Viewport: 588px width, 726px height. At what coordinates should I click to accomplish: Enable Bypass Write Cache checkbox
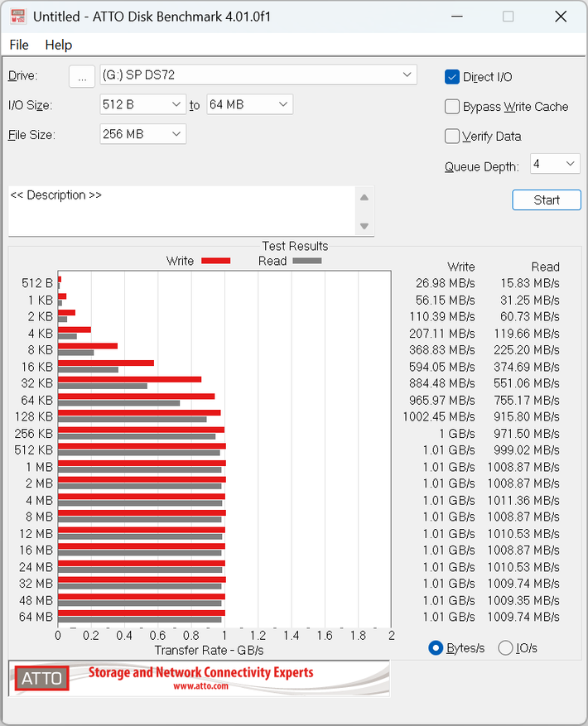tap(452, 107)
